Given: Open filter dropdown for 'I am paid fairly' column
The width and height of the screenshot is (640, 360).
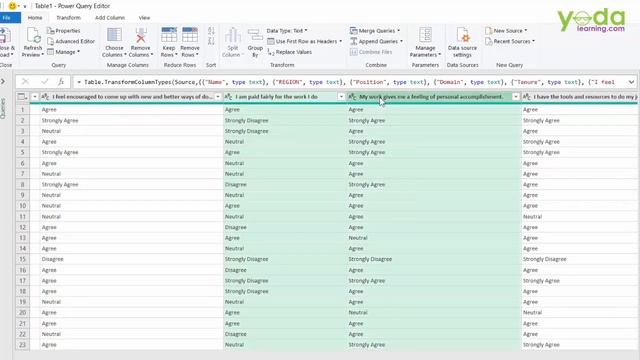Looking at the screenshot, I should [341, 97].
